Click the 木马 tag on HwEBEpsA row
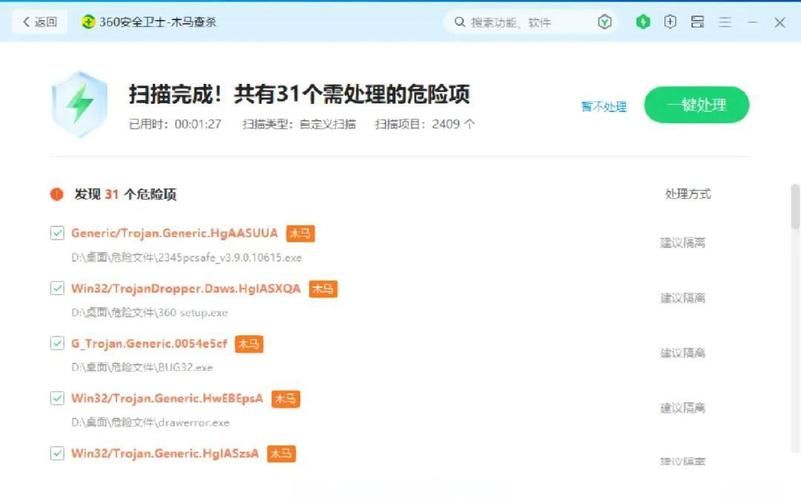Screen dimensions: 801x500 coord(286,398)
